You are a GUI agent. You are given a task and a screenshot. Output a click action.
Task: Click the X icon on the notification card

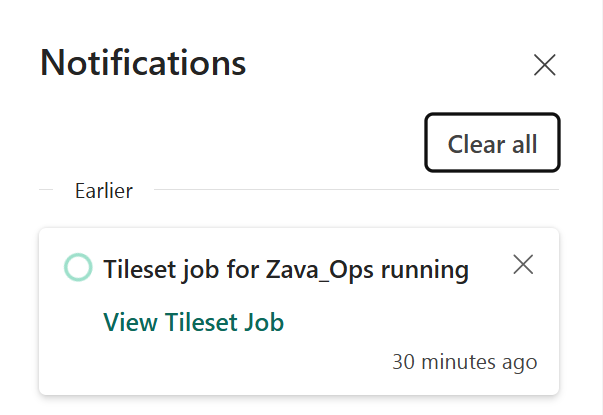(x=523, y=265)
